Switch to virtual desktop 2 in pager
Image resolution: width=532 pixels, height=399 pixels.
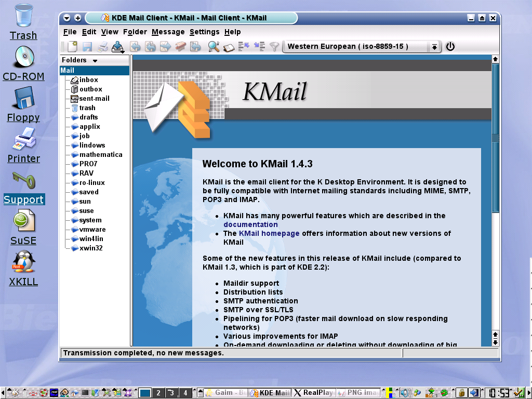(158, 393)
